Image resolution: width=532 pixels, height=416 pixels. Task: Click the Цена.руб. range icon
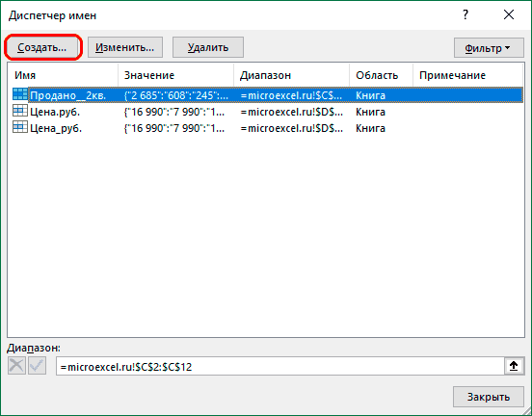(20, 111)
